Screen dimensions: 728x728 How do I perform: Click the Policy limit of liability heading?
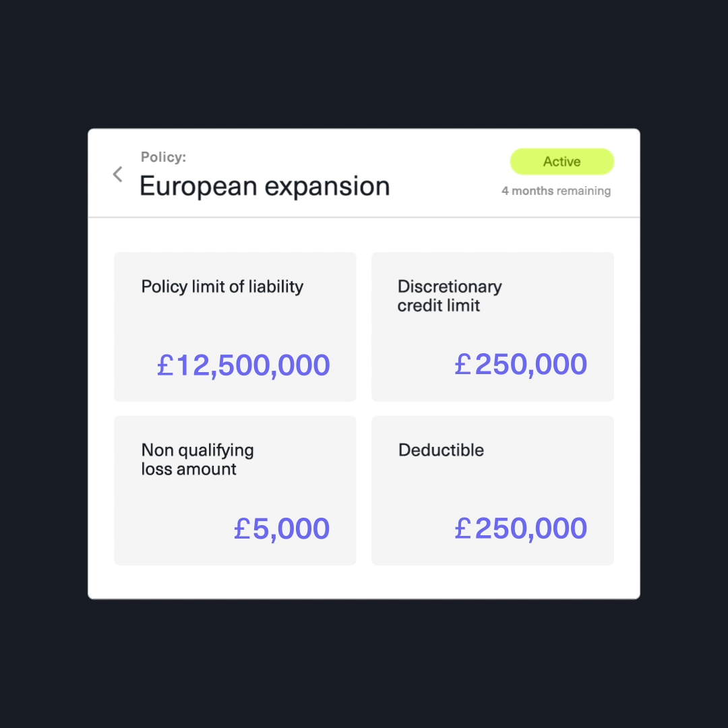point(222,286)
